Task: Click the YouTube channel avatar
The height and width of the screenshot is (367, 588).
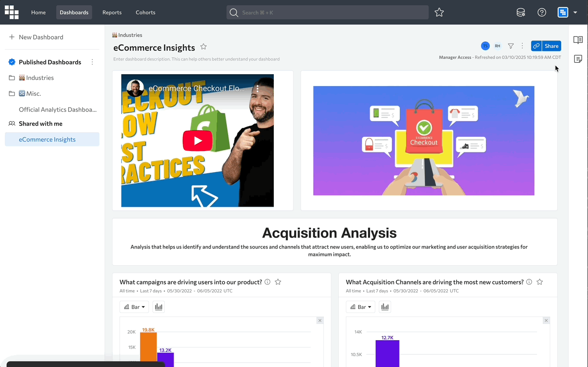Action: [135, 88]
